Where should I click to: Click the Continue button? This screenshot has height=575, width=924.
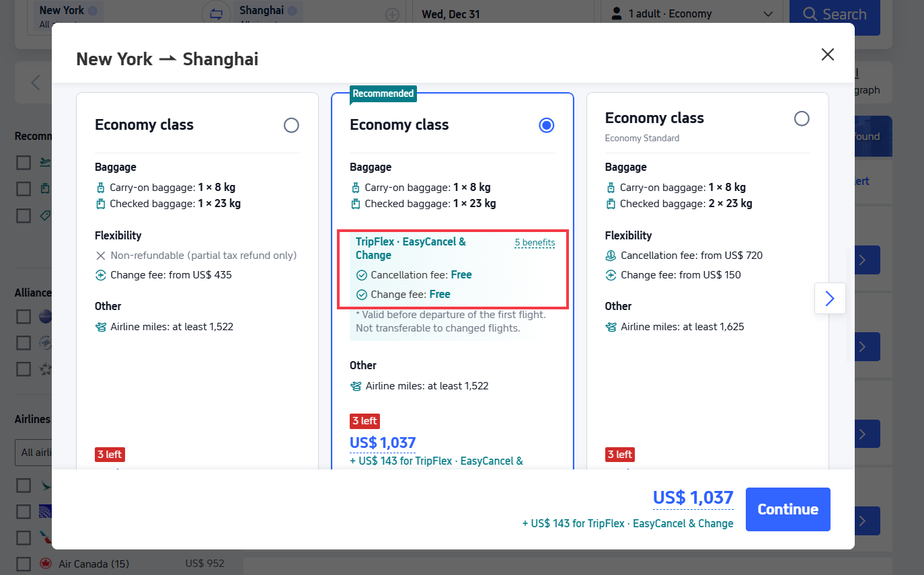click(787, 509)
